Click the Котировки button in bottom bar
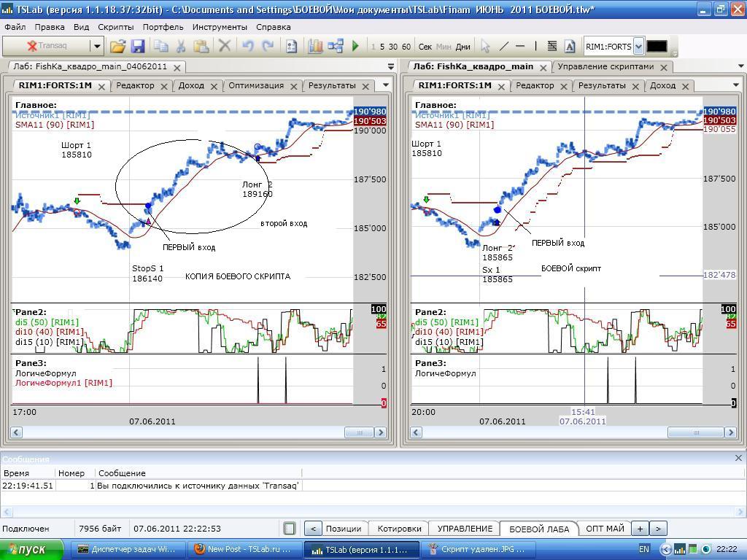 tap(399, 529)
